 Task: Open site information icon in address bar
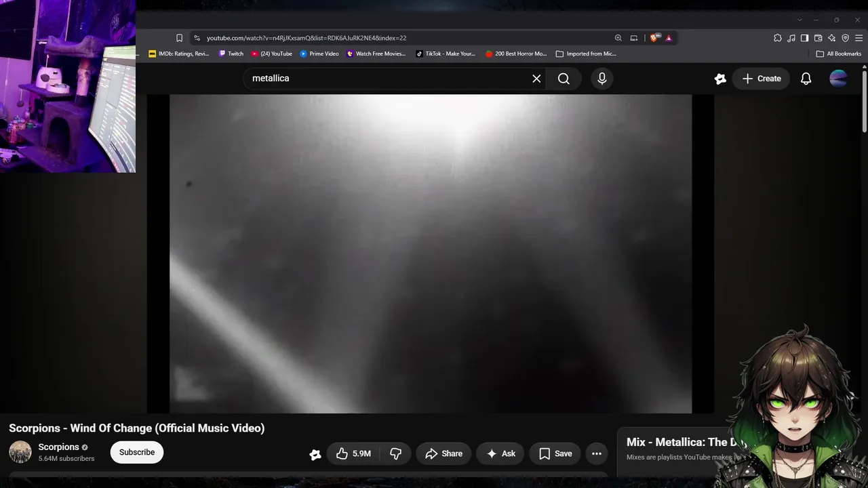click(197, 38)
